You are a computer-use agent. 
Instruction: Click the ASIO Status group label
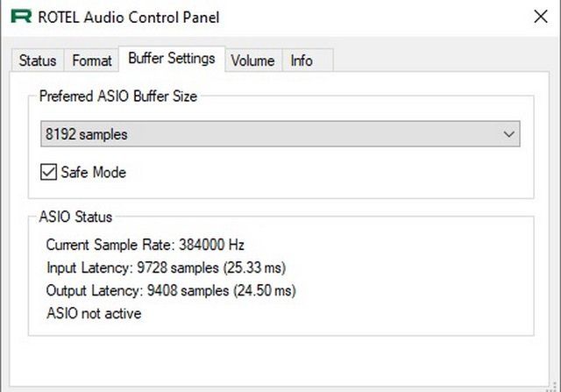click(75, 217)
